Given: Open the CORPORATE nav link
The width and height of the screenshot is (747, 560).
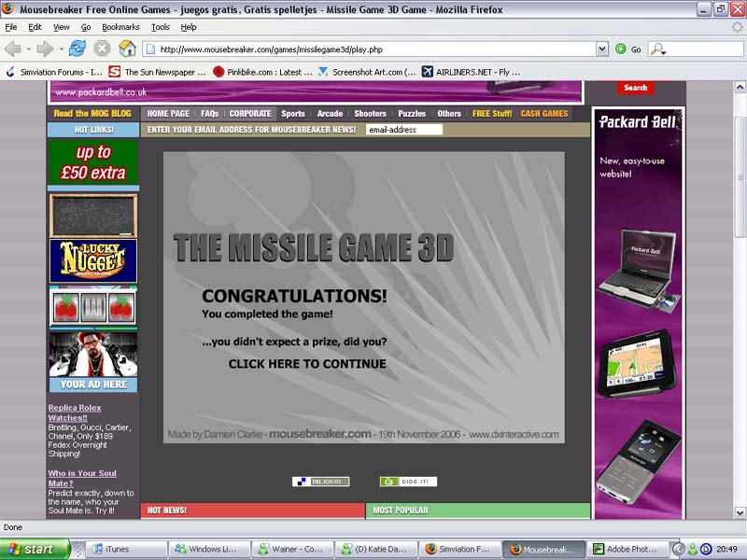Looking at the screenshot, I should [250, 114].
